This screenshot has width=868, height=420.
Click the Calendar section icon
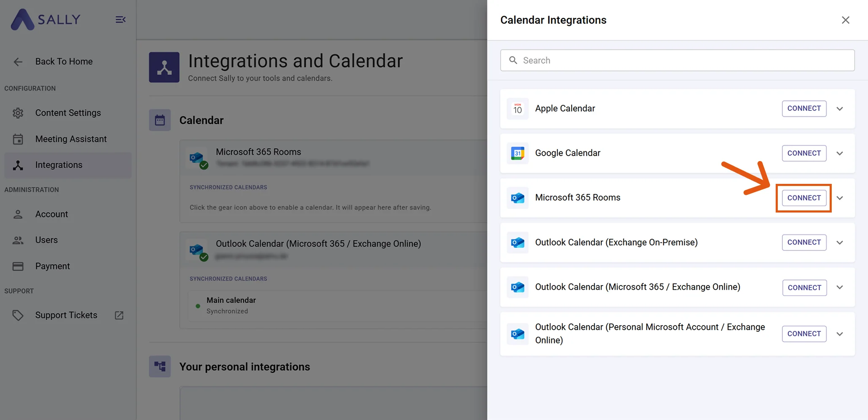pyautogui.click(x=160, y=120)
